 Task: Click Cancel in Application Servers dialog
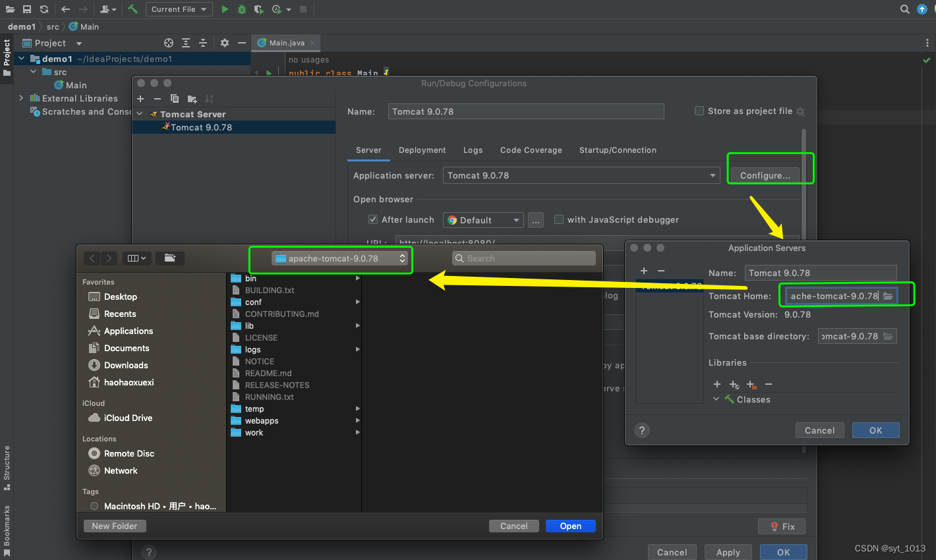(819, 430)
